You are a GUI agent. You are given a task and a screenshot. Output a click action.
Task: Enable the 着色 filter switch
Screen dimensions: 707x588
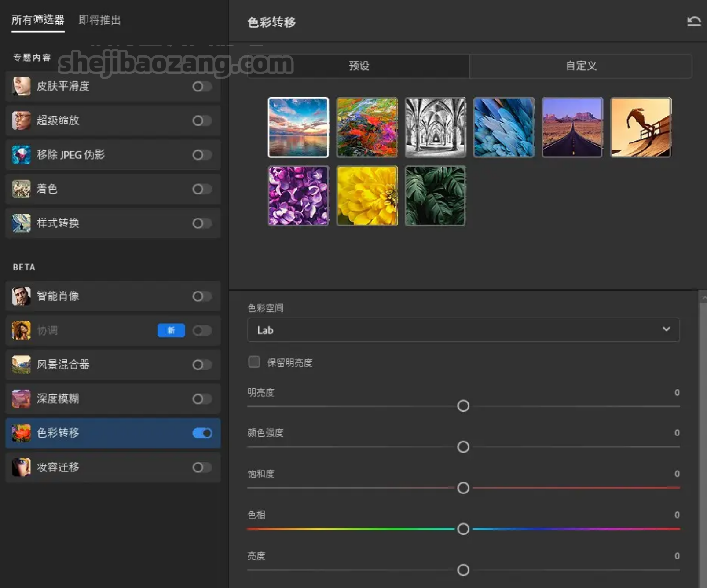click(x=202, y=189)
